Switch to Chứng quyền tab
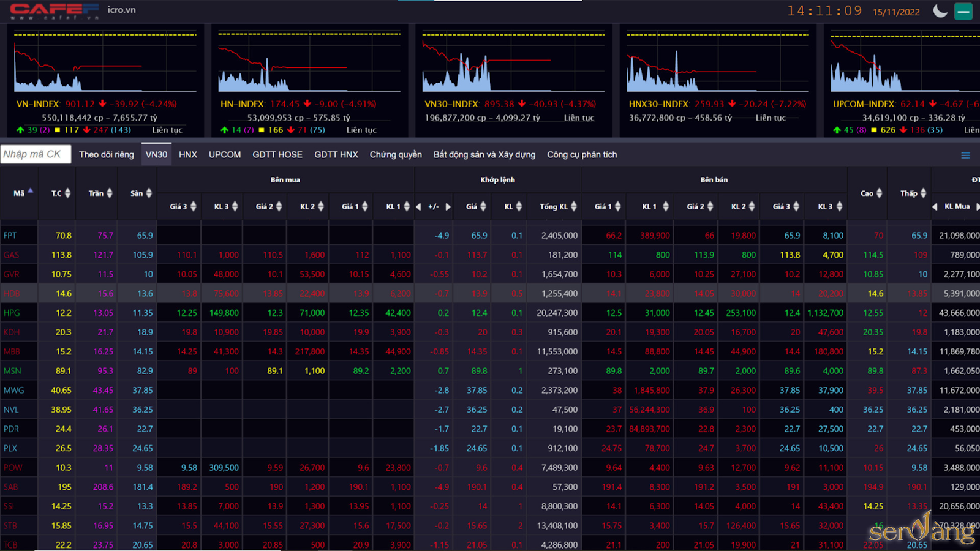This screenshot has width=980, height=551. (x=396, y=154)
